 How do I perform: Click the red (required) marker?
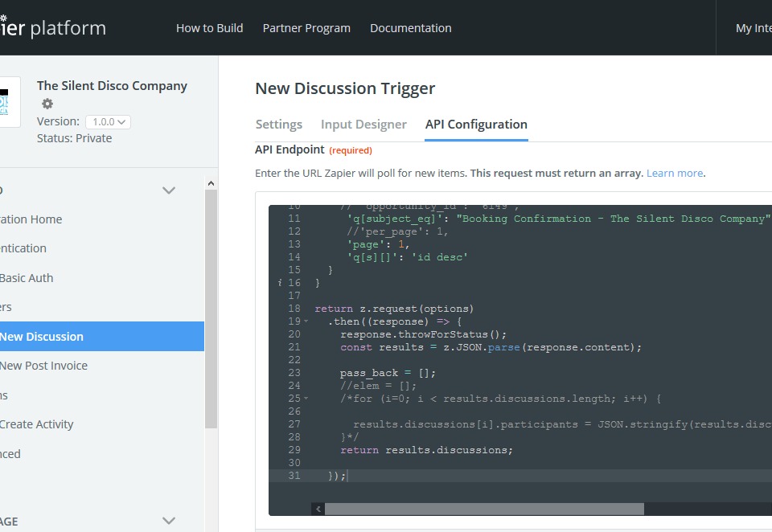tap(351, 150)
